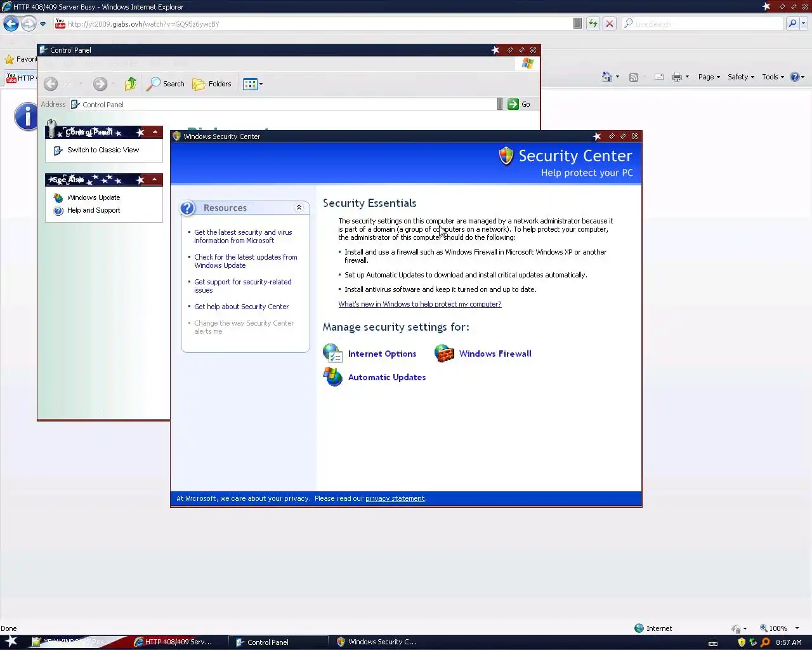Click the taskbar clock
The height and width of the screenshot is (650, 812).
789,642
